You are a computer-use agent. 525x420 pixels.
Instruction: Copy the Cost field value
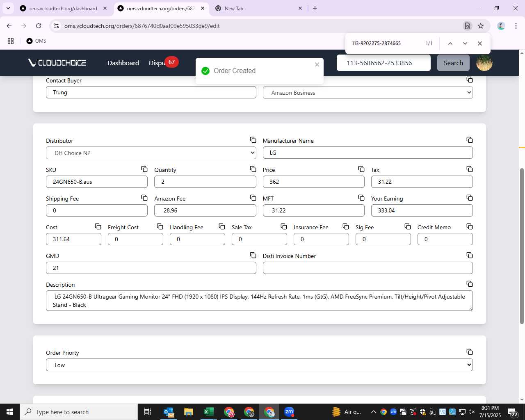coord(98,226)
